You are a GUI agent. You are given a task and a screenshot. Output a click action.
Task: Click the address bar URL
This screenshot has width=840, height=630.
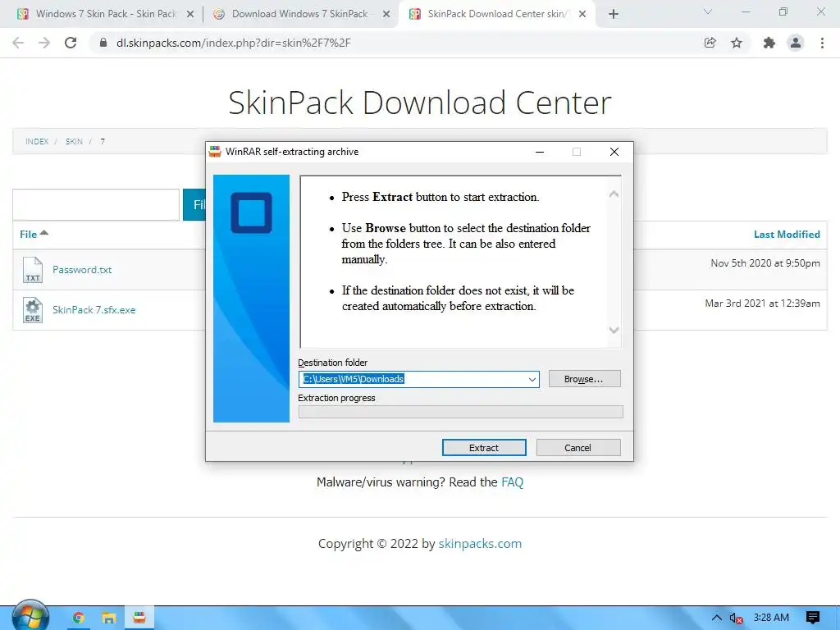click(234, 43)
